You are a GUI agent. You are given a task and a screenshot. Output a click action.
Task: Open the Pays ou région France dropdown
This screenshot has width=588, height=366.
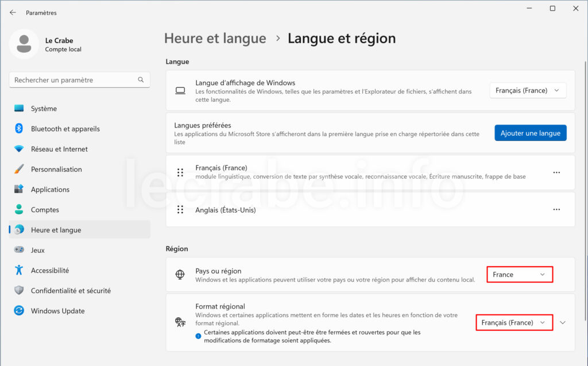click(519, 275)
